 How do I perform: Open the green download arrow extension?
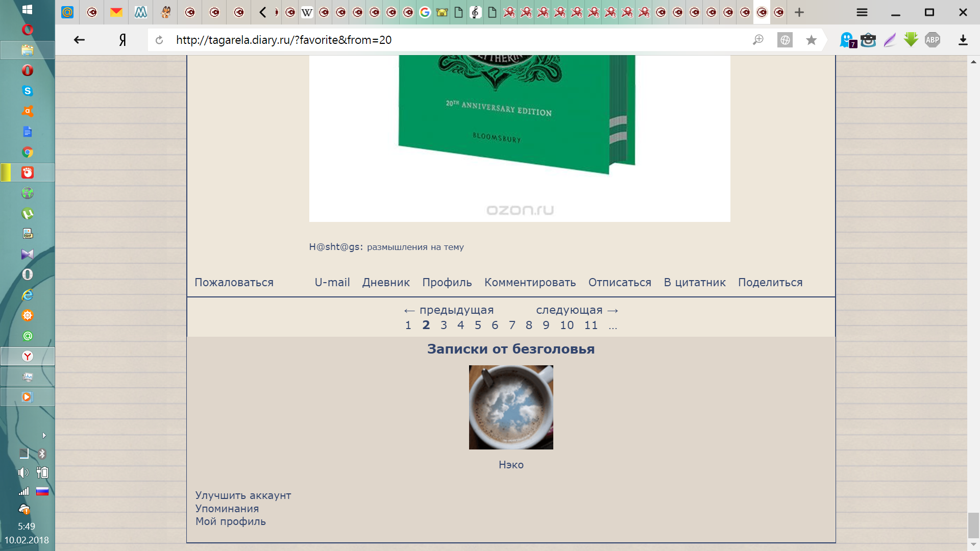(x=911, y=40)
